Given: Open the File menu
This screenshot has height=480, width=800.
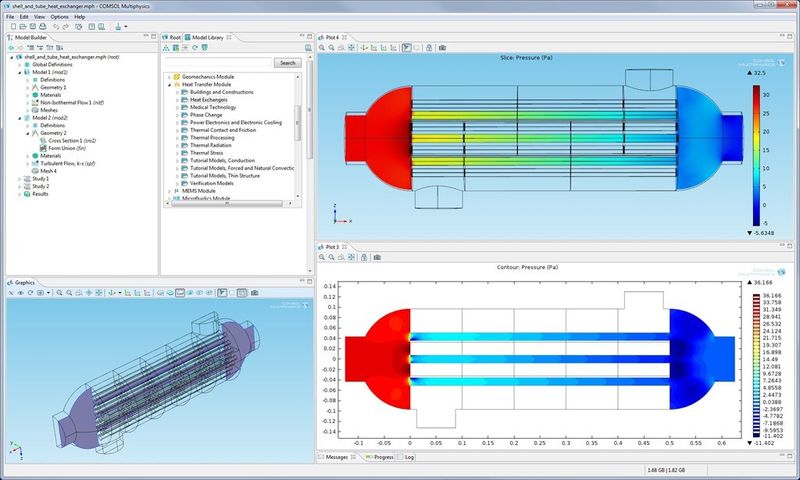Looking at the screenshot, I should tap(10, 17).
